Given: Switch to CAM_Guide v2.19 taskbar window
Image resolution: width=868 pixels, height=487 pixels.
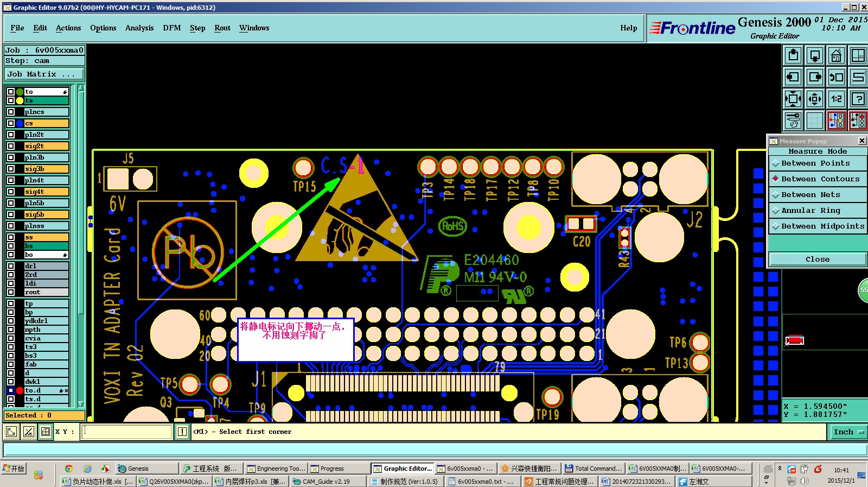Looking at the screenshot, I should (327, 482).
